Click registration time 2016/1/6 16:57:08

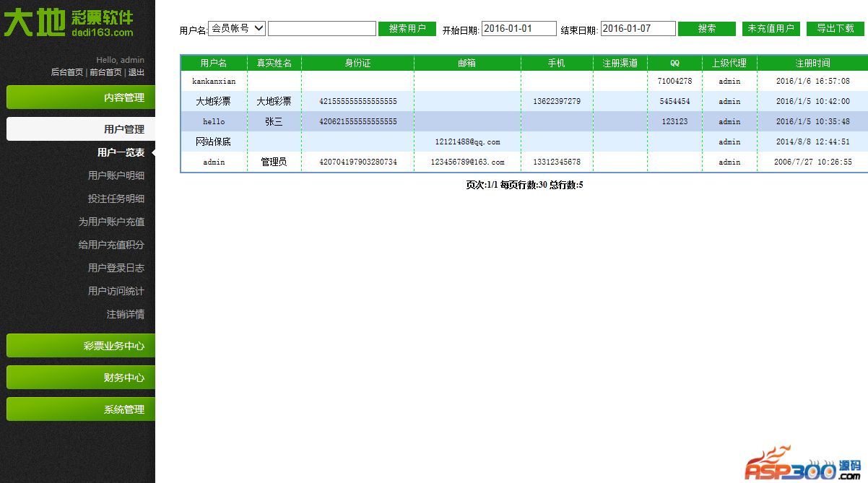(x=813, y=82)
